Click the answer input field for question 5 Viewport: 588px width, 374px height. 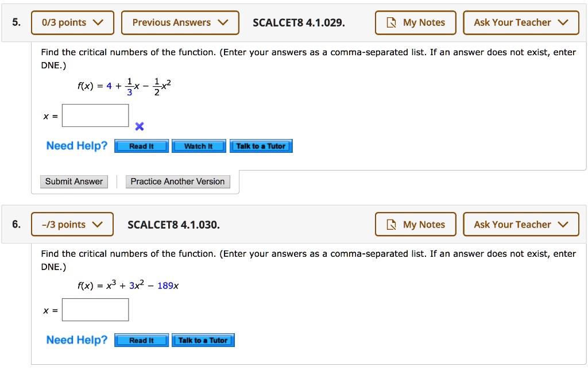95,115
